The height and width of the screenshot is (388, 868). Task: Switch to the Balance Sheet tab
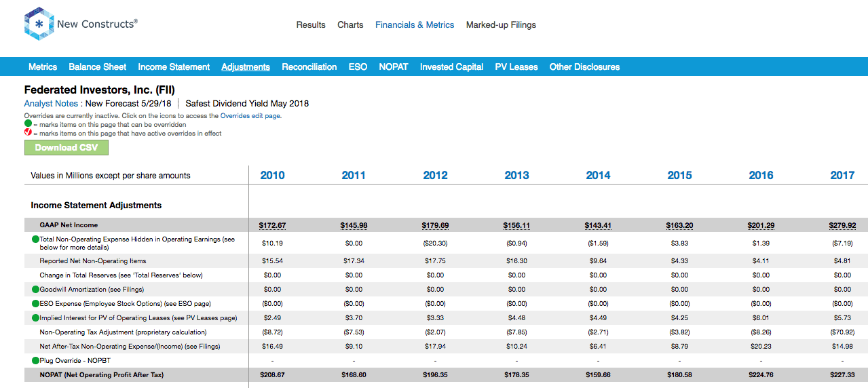[x=98, y=66]
